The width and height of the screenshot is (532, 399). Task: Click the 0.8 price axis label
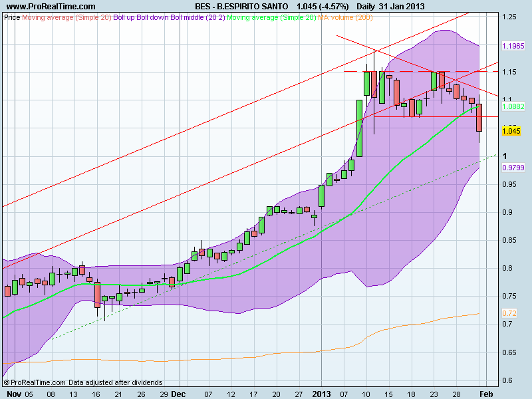507,268
